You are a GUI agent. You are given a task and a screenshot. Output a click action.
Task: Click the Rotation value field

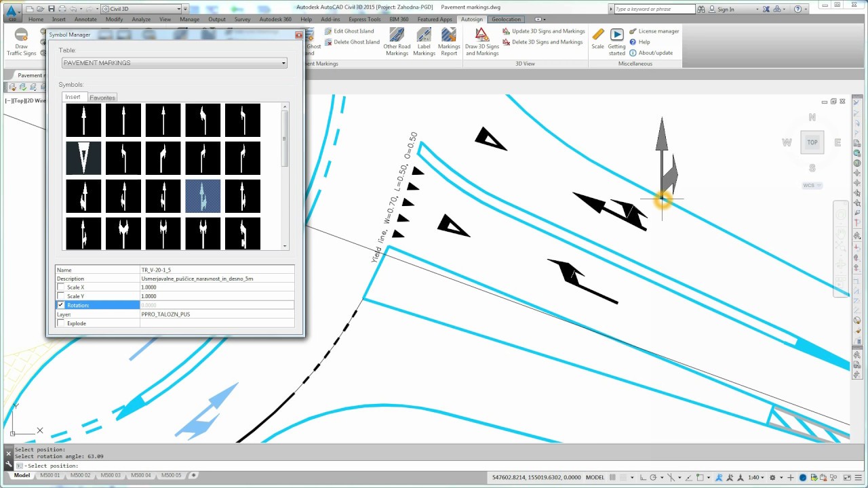[x=217, y=305]
